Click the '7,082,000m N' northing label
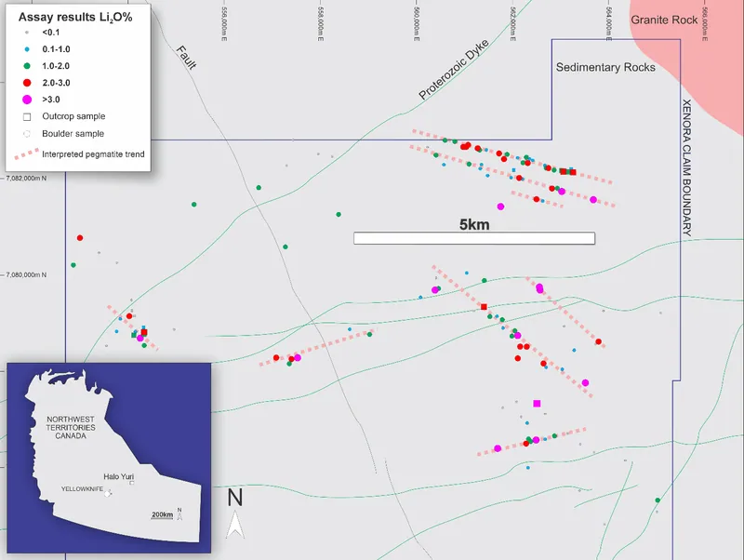744x560 pixels. click(x=26, y=179)
